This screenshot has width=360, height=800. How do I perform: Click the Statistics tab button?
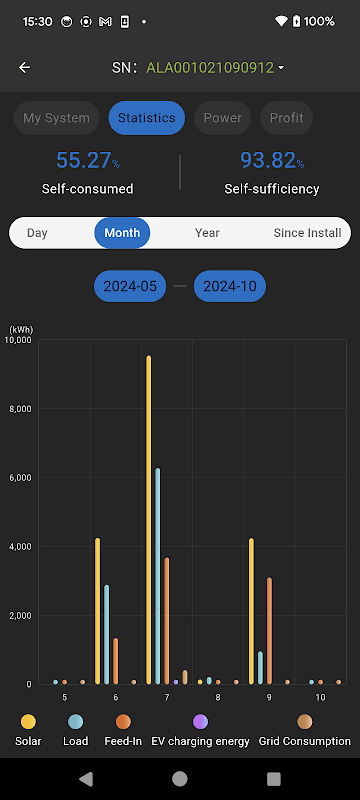(147, 118)
